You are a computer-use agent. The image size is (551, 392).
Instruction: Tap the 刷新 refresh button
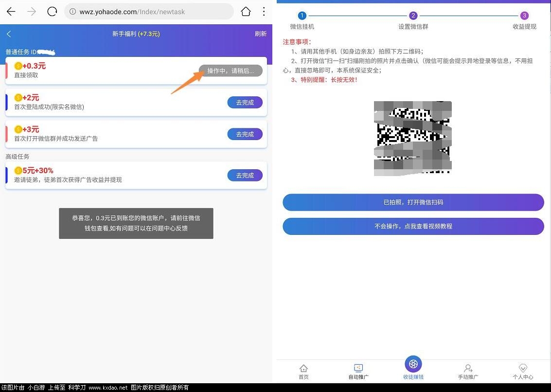pyautogui.click(x=261, y=34)
